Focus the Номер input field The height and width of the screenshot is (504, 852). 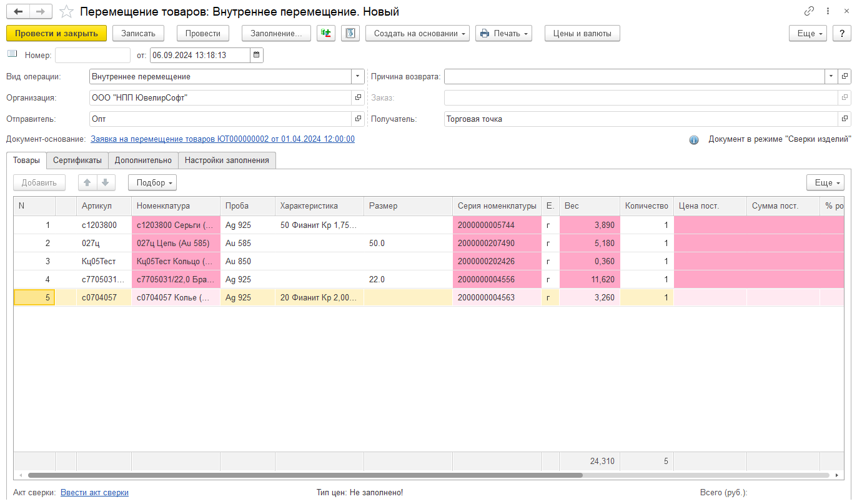[92, 55]
